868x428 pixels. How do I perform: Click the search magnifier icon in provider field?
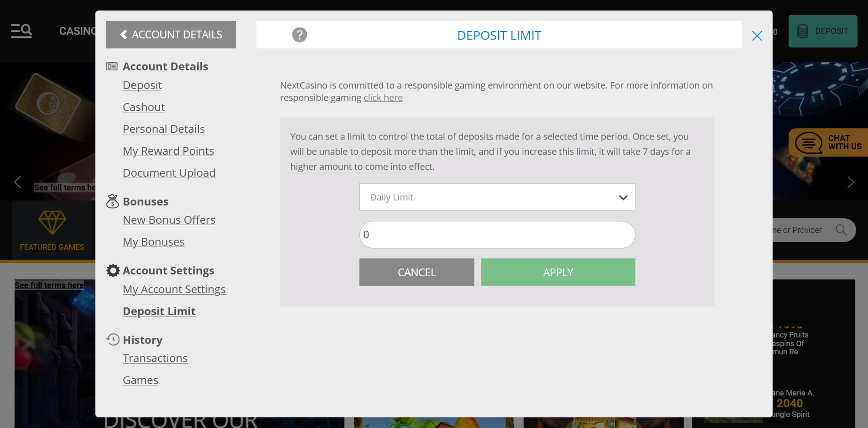click(841, 230)
